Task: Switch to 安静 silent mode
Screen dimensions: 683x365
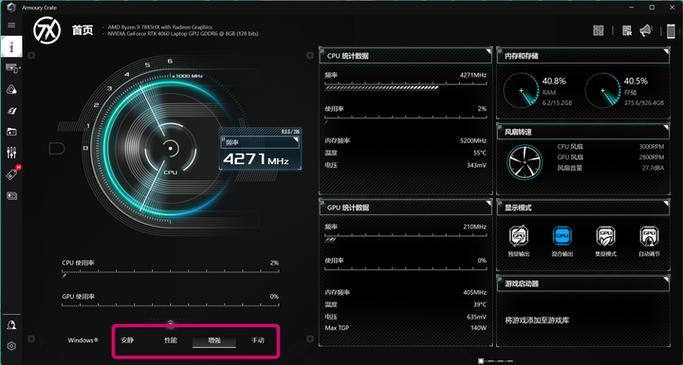Action: pos(127,340)
